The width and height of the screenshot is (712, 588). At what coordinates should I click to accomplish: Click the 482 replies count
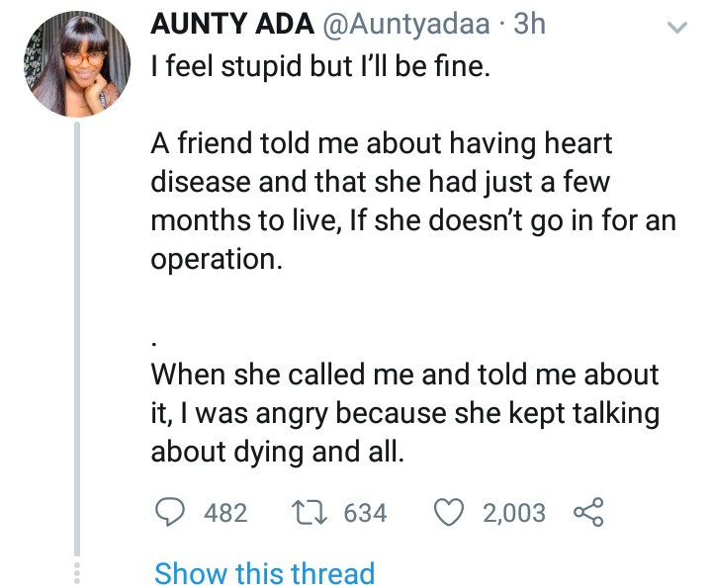coord(224,513)
